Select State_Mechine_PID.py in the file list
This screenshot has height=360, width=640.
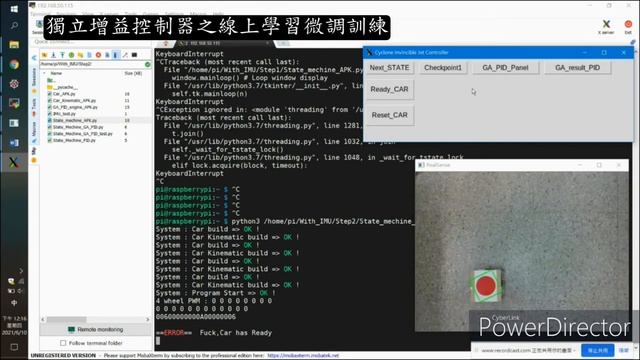71,140
